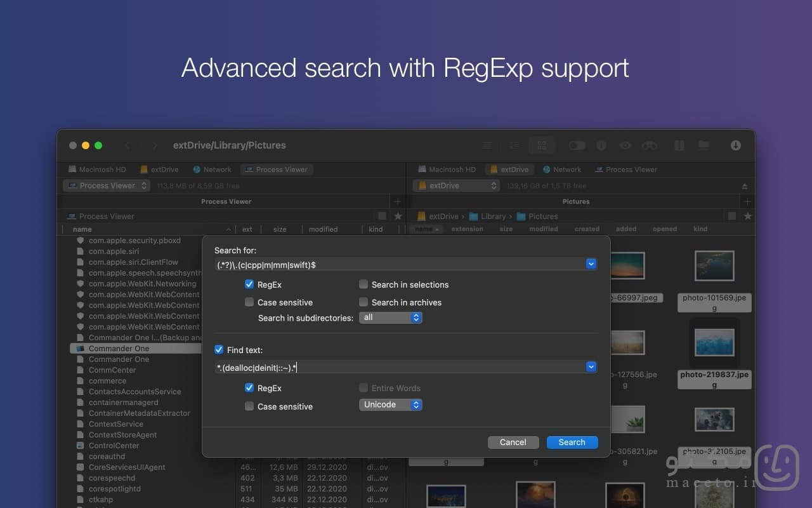This screenshot has width=812, height=508.
Task: Select Network tab in left pane
Action: (x=212, y=170)
